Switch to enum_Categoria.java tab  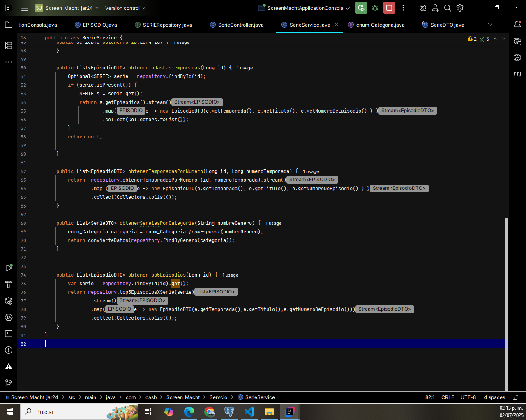point(376,25)
